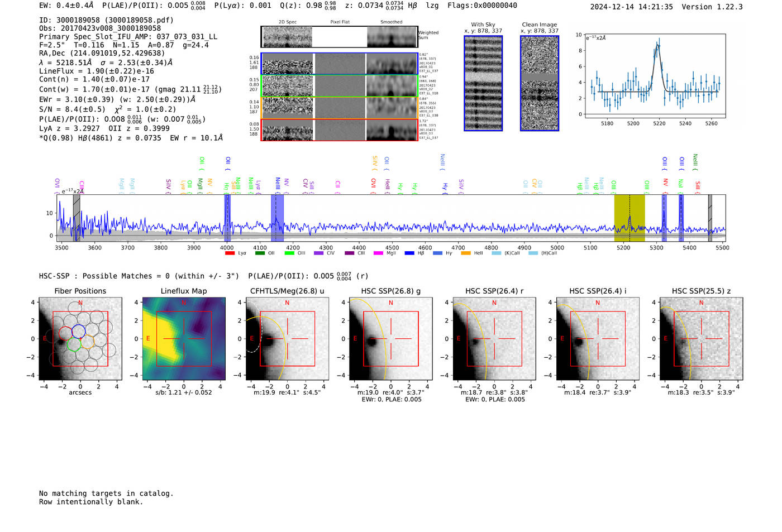Click the 'No matching targets in catalog.' message
Image resolution: width=782 pixels, height=532 pixels.
click(x=106, y=493)
